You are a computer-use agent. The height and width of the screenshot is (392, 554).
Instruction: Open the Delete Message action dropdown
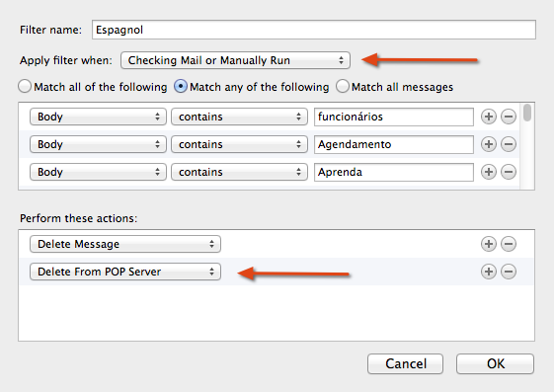click(125, 244)
